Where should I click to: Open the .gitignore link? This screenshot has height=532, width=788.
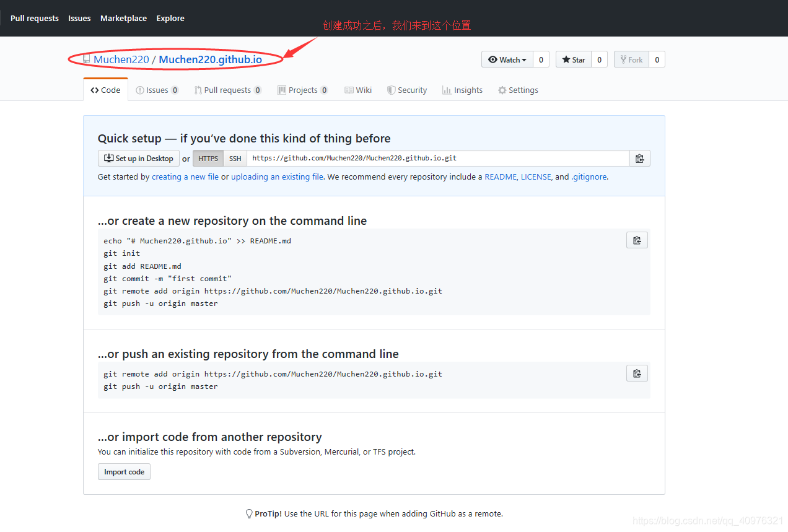coord(589,177)
